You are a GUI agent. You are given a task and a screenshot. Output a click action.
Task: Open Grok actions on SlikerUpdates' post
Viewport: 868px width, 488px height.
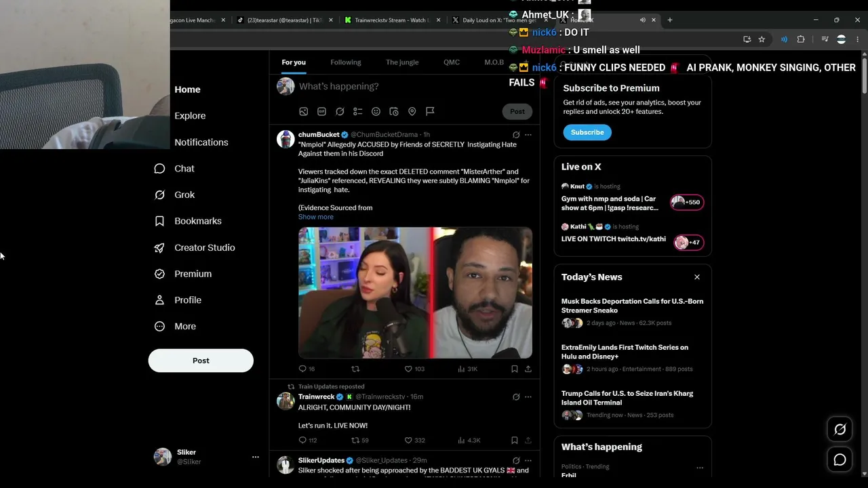(x=516, y=461)
